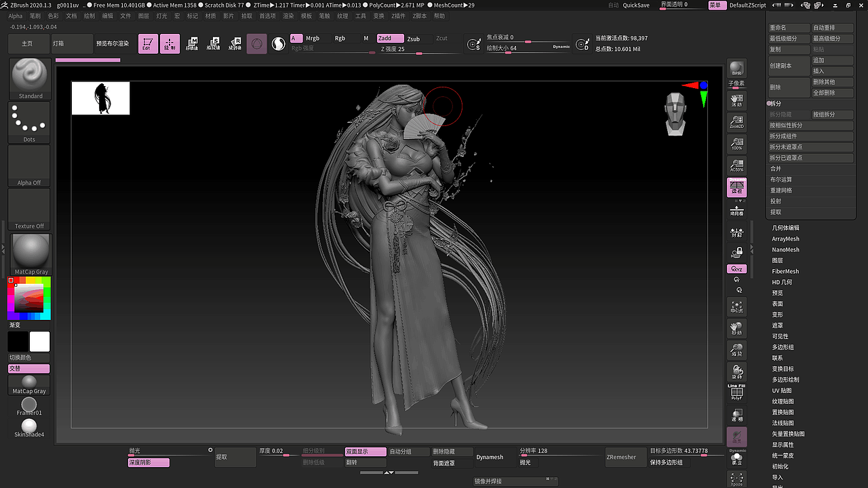The height and width of the screenshot is (488, 868).
Task: Expand the 遮罩 masking subpalette
Action: coord(777,325)
